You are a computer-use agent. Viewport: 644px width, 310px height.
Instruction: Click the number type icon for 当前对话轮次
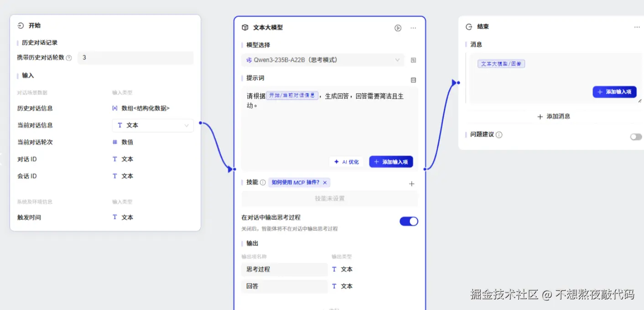pos(114,142)
